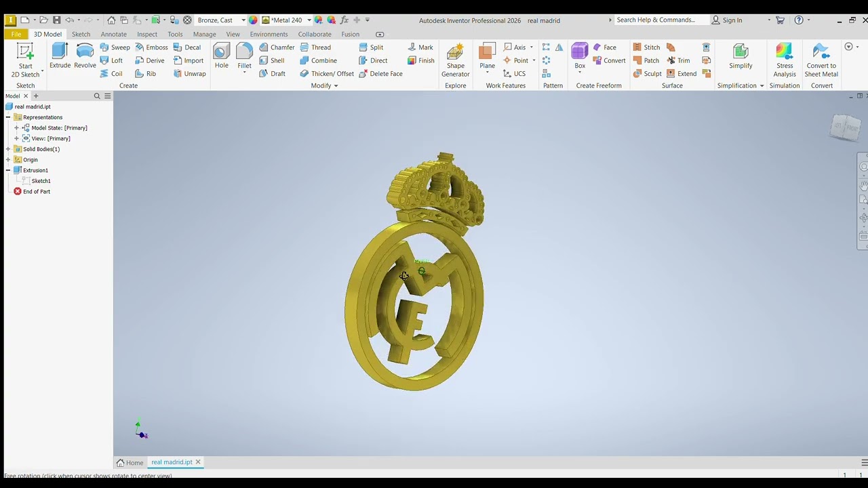Image resolution: width=868 pixels, height=488 pixels.
Task: Select the Fillet tool
Action: coord(244,56)
